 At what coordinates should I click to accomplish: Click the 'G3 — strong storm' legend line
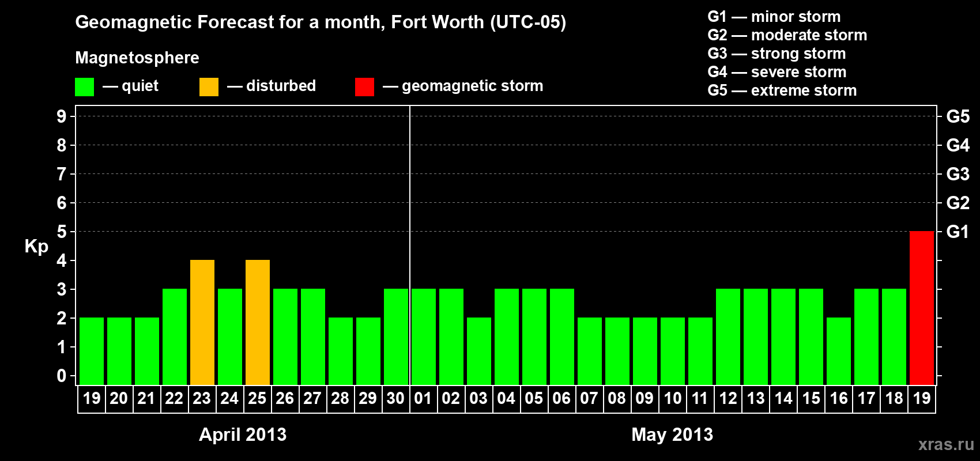tap(777, 54)
